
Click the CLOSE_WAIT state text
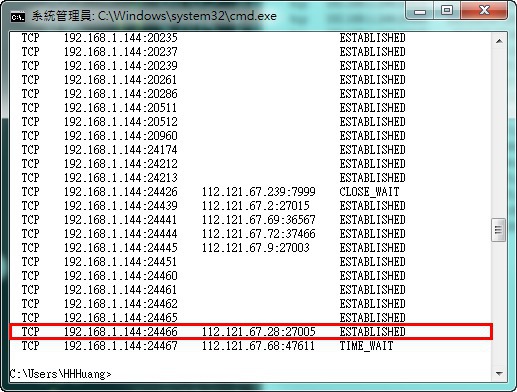point(369,192)
